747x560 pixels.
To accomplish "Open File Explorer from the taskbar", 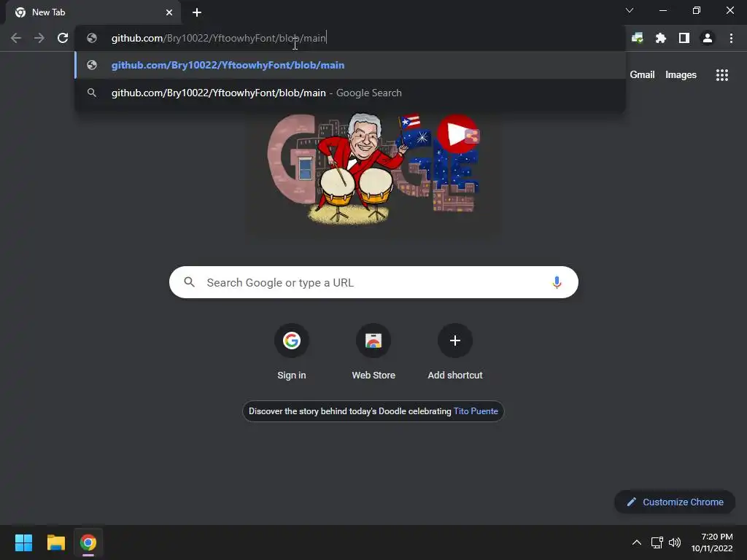I will (55, 542).
